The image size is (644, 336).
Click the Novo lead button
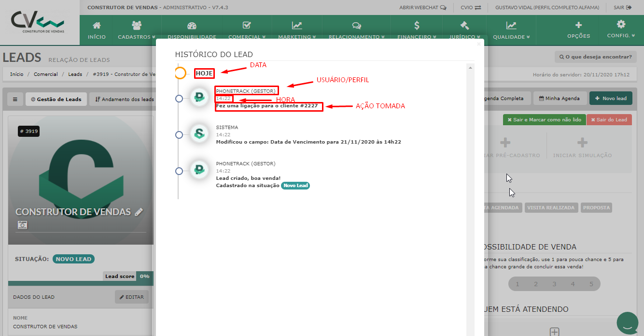[x=611, y=98]
